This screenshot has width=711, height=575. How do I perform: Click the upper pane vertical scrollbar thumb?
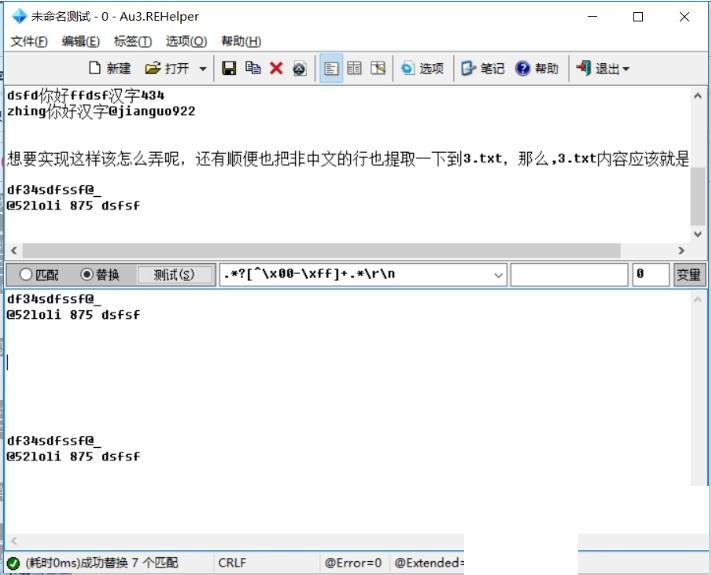[698, 196]
